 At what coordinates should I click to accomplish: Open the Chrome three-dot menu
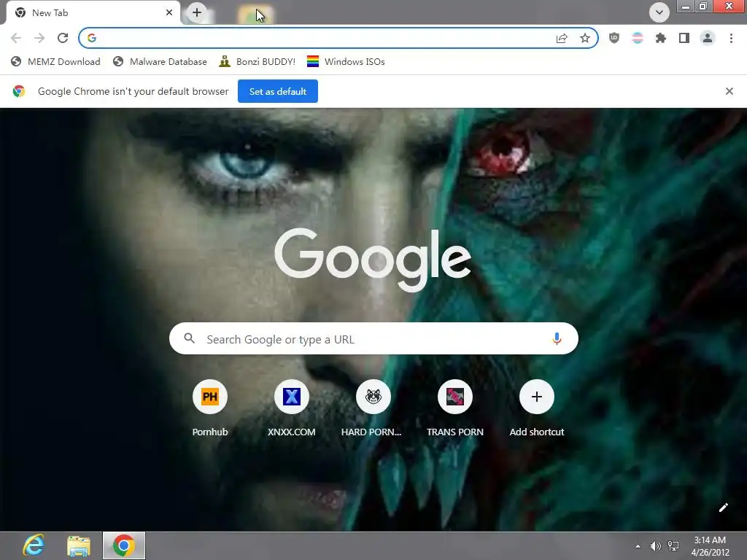tap(731, 38)
